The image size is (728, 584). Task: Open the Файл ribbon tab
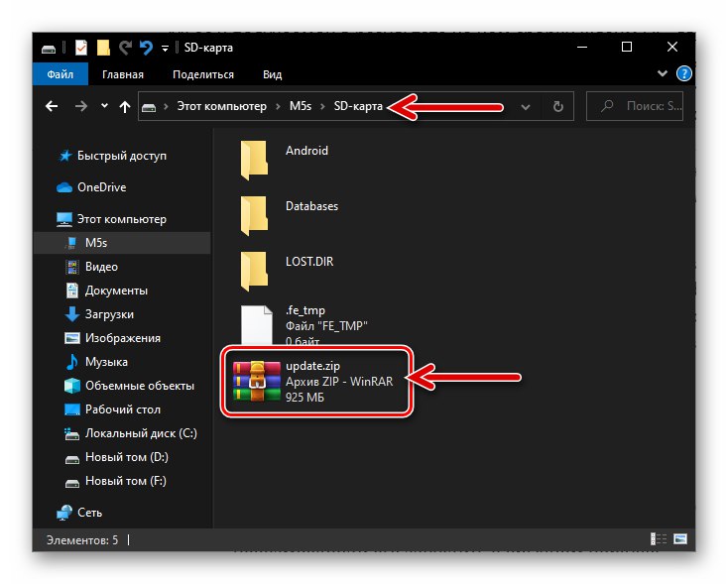click(61, 74)
